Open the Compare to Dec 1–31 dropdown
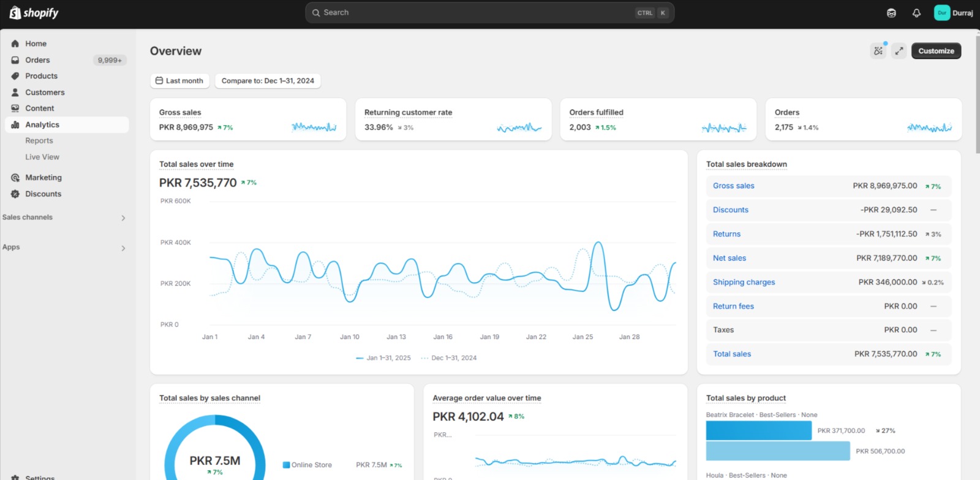This screenshot has width=980, height=480. pos(268,81)
